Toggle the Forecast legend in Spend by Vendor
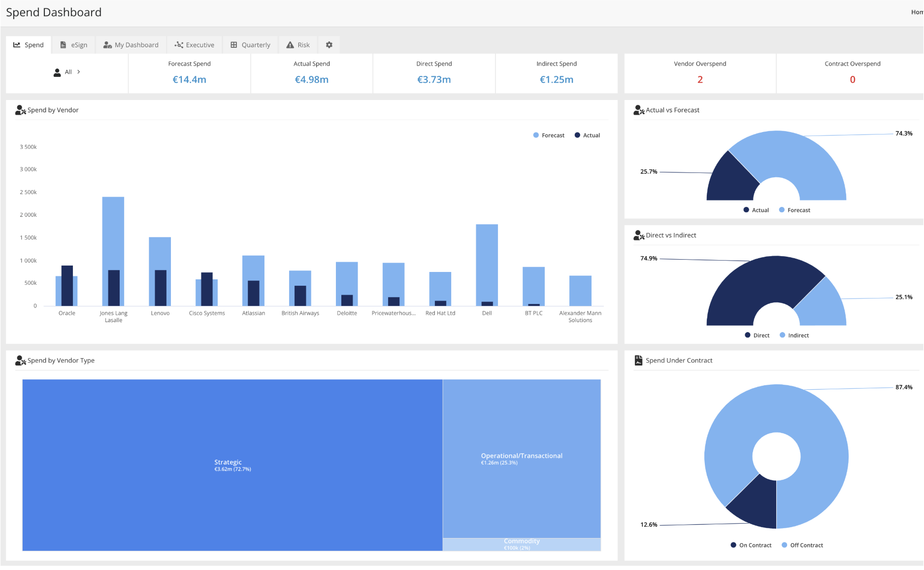Image resolution: width=924 pixels, height=570 pixels. (x=548, y=135)
